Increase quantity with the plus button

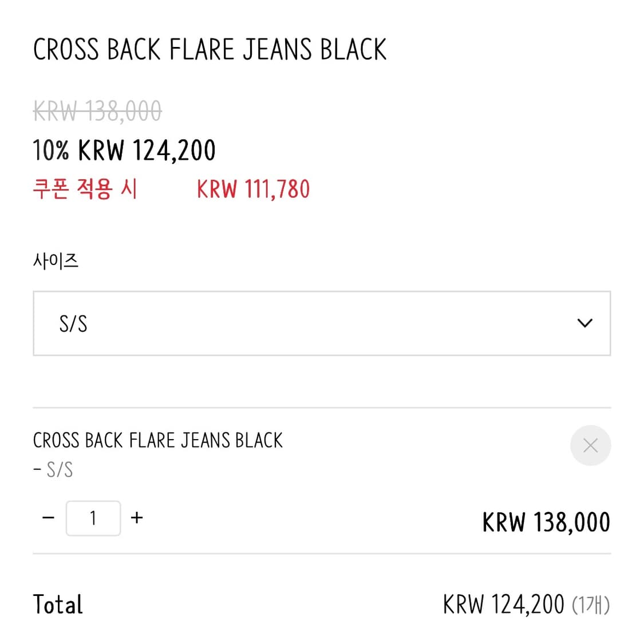(137, 518)
